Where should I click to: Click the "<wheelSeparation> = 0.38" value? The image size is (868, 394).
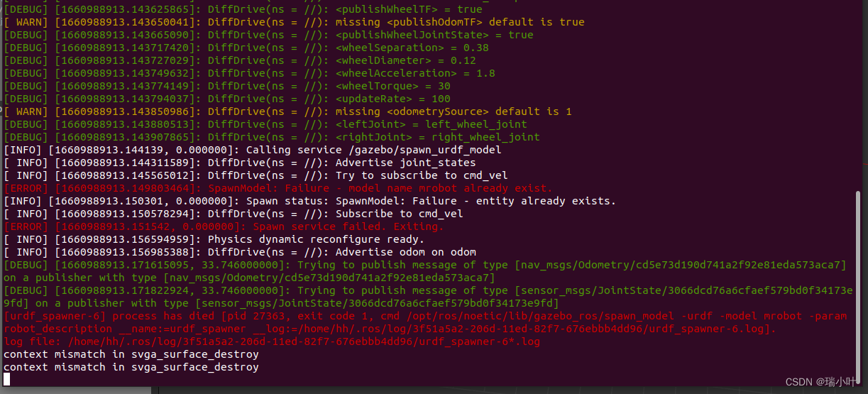click(412, 48)
